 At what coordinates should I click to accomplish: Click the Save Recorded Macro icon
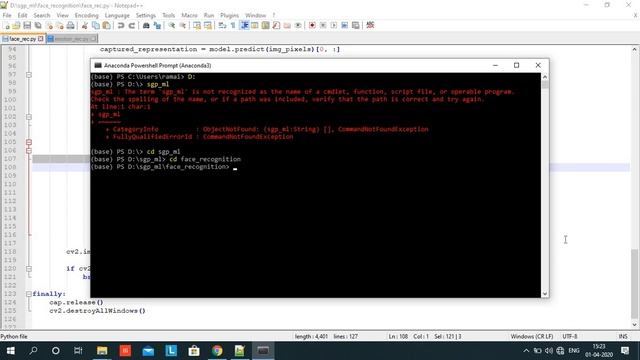pos(356,25)
